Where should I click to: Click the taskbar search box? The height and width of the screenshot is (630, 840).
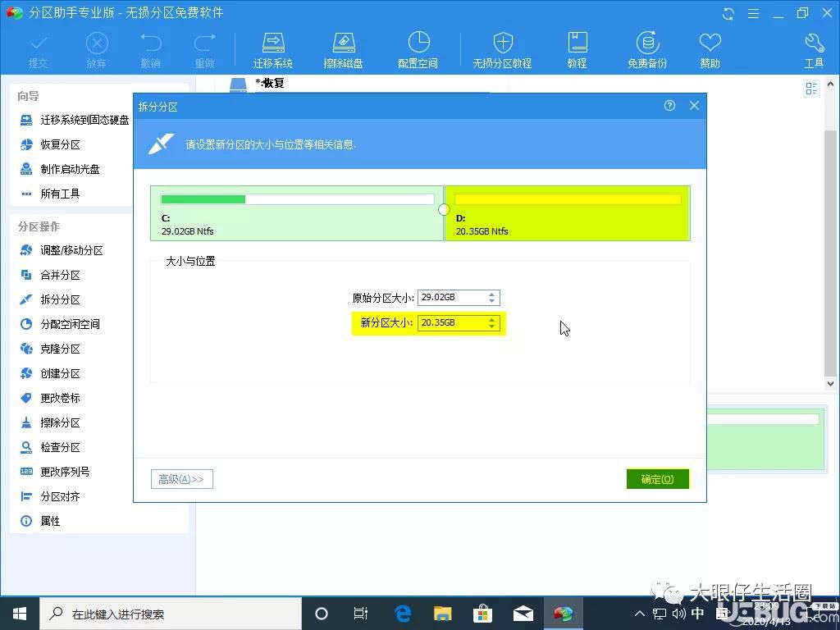[x=171, y=614]
